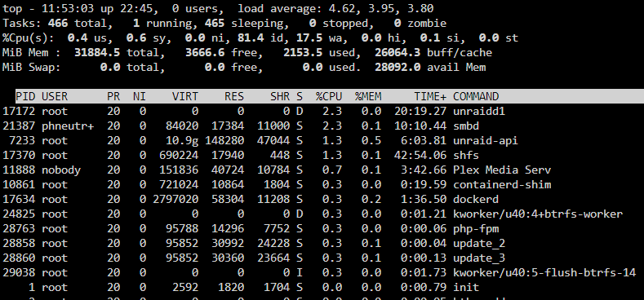
Task: Click the 81.4 id CPU idle value
Action: [x=251, y=38]
